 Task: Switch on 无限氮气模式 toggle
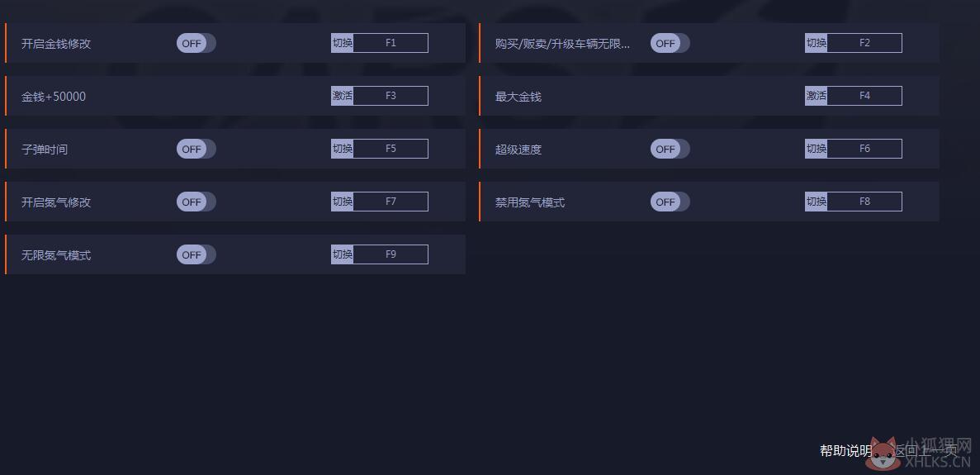pyautogui.click(x=196, y=254)
